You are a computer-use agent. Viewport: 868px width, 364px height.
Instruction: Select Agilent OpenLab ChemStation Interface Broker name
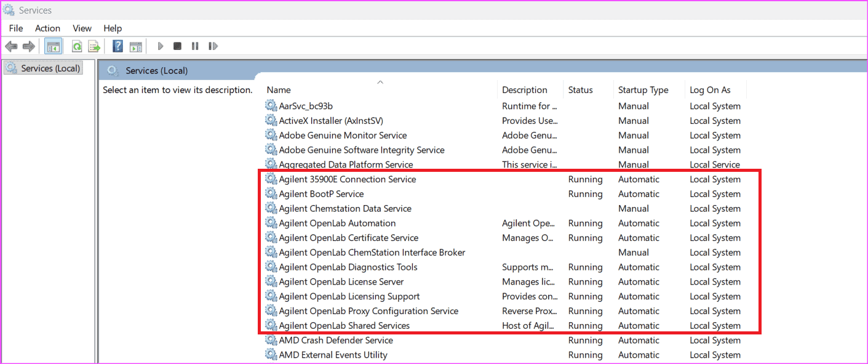pyautogui.click(x=372, y=253)
